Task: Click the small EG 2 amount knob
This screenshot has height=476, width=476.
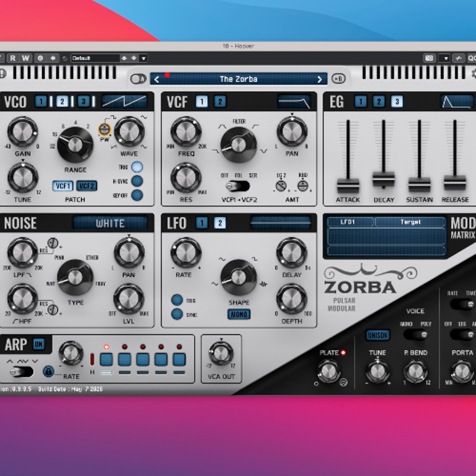Action: pos(281,186)
